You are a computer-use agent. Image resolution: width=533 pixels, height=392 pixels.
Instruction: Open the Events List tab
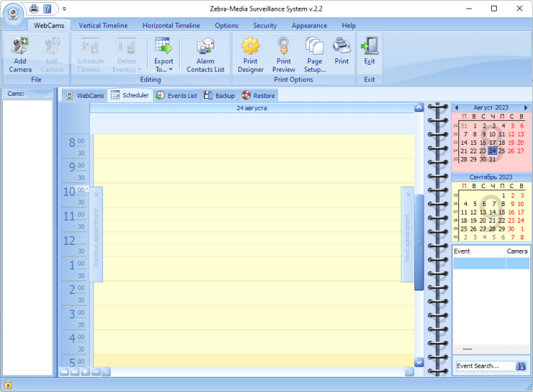177,95
